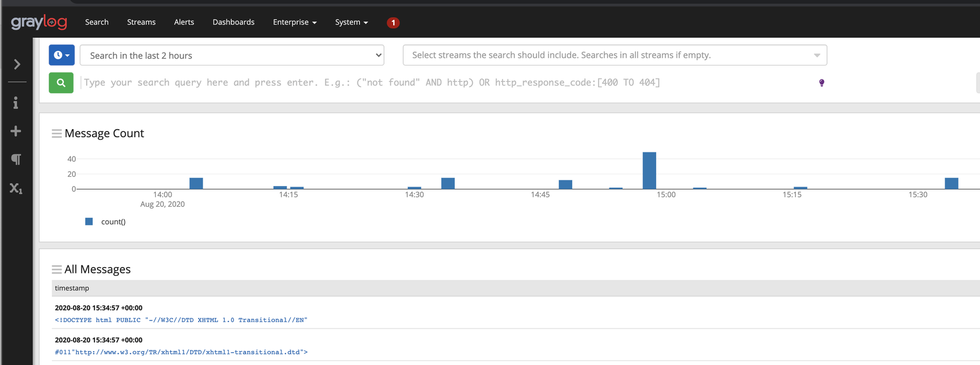
Task: Navigate to Dashboards
Action: click(233, 22)
